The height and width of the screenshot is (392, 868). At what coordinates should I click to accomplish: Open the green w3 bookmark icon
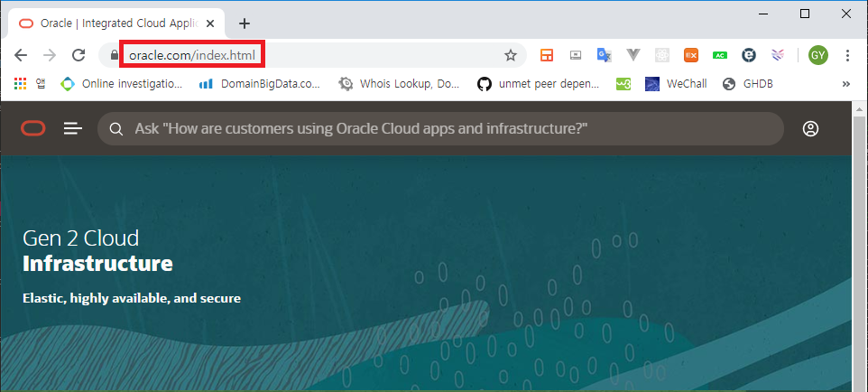623,84
